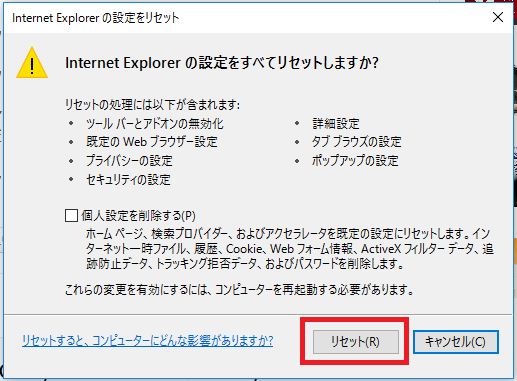
Task: Open the リセットすると、コンピューターにどんな影響がありますか? link
Action: pyautogui.click(x=147, y=341)
